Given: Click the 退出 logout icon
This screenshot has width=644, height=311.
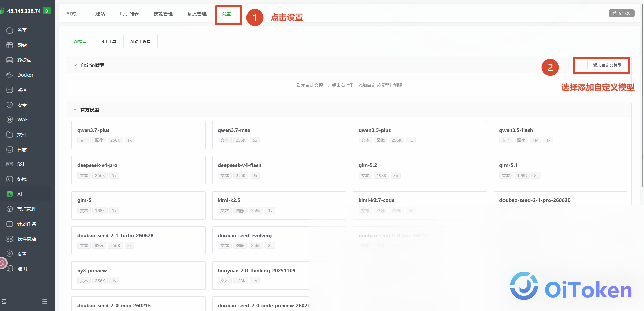Looking at the screenshot, I should pyautogui.click(x=9, y=269).
